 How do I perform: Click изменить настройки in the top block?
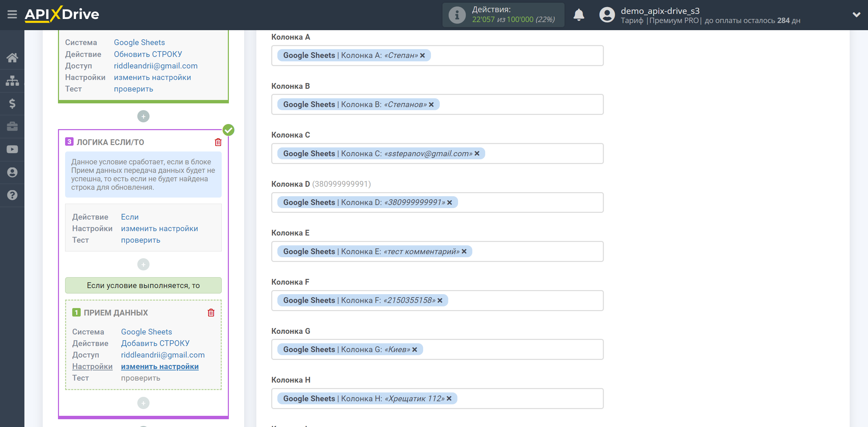pyautogui.click(x=153, y=77)
